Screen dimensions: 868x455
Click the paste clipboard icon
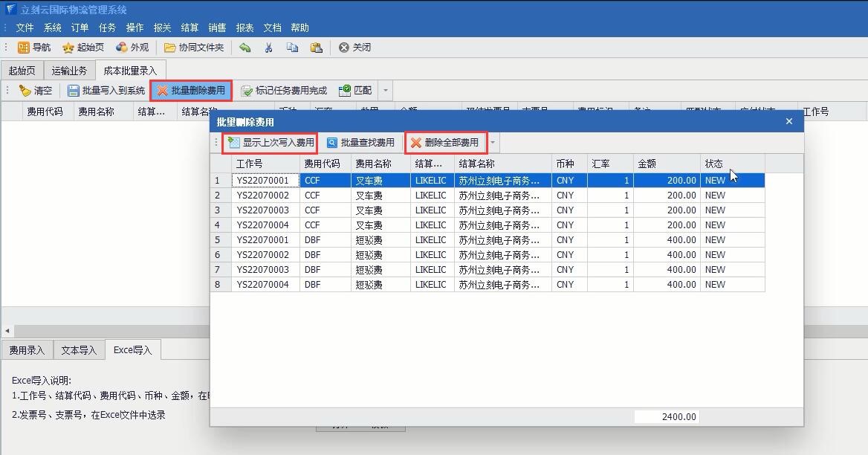tap(316, 48)
